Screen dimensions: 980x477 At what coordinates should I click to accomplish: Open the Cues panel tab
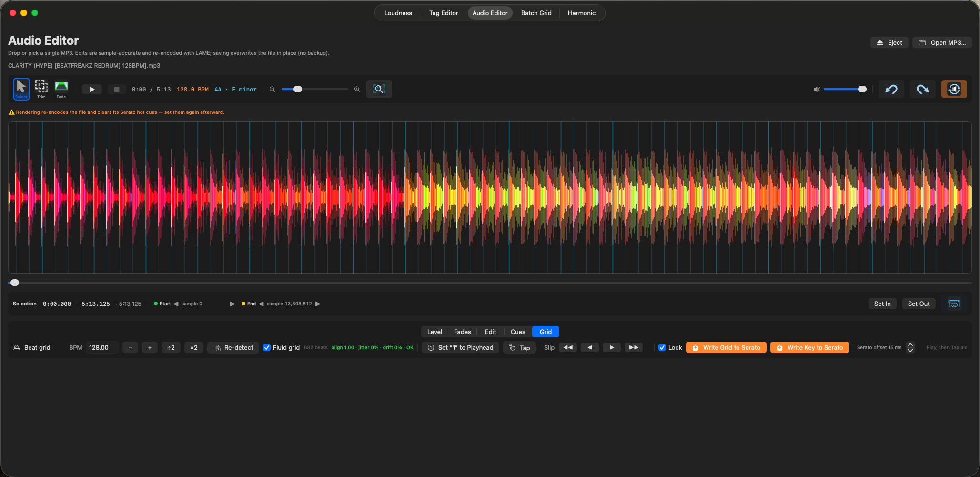[518, 332]
